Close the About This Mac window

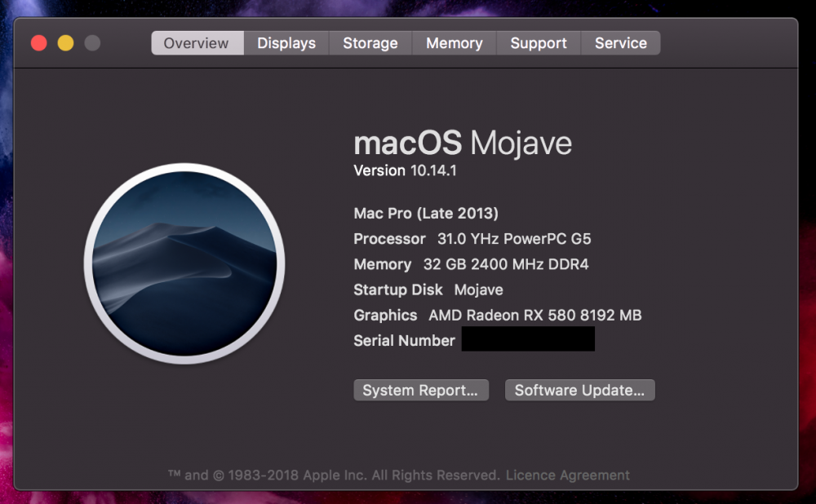click(39, 42)
